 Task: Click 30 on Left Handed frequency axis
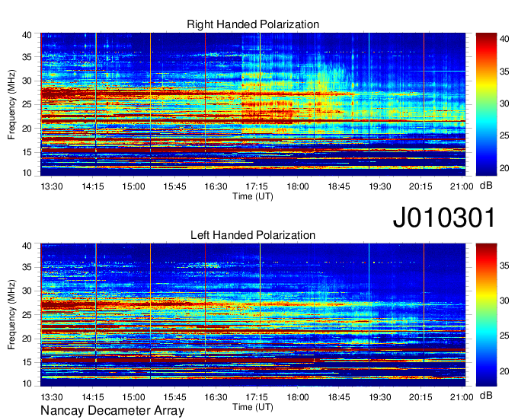tap(27, 291)
